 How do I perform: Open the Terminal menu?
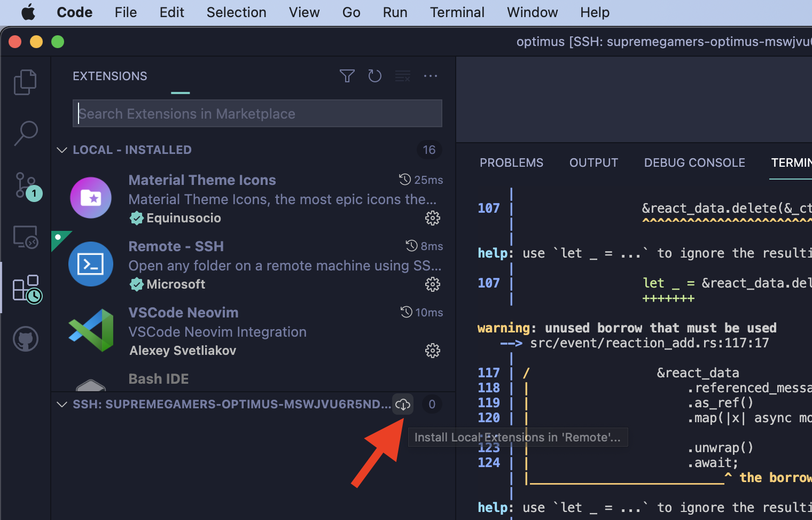coord(457,12)
